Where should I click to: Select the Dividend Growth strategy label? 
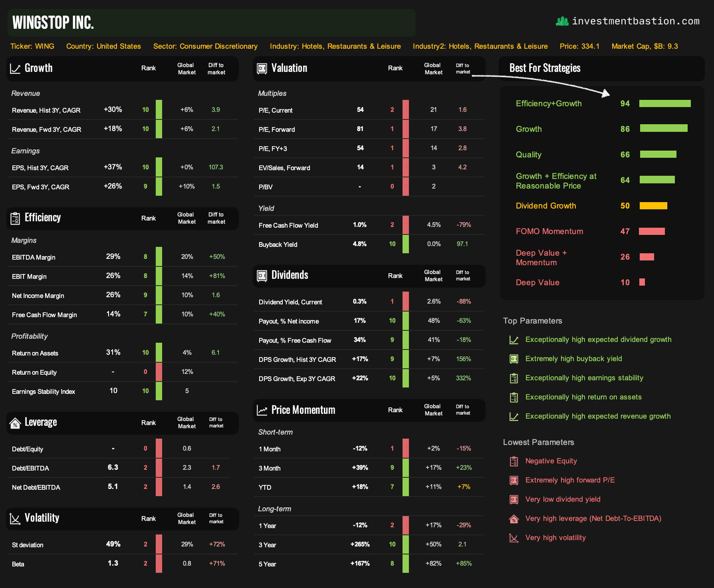tap(546, 206)
